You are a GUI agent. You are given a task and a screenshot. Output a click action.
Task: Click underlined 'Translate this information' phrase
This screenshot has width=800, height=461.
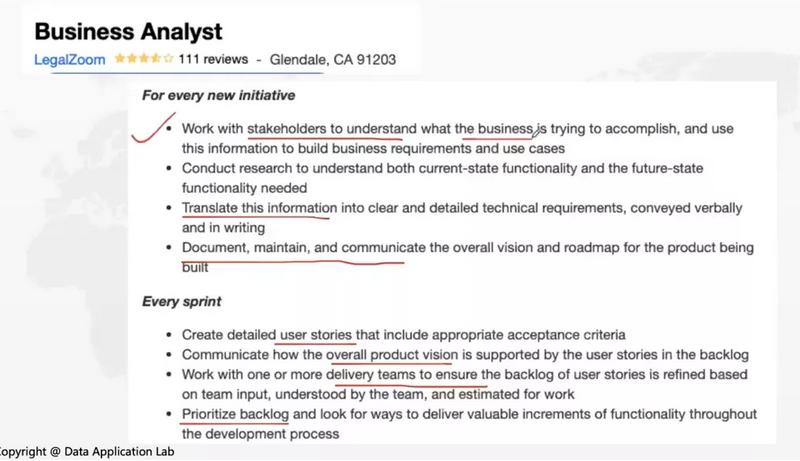pyautogui.click(x=258, y=208)
